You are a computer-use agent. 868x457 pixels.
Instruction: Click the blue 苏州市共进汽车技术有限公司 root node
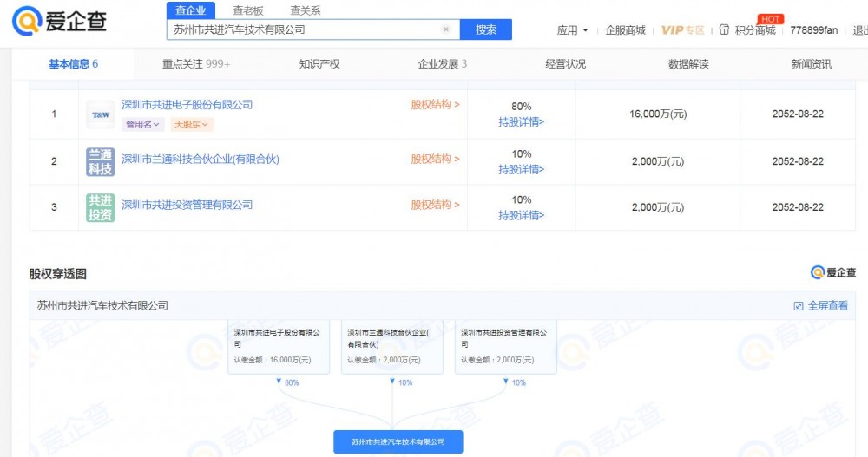click(398, 441)
